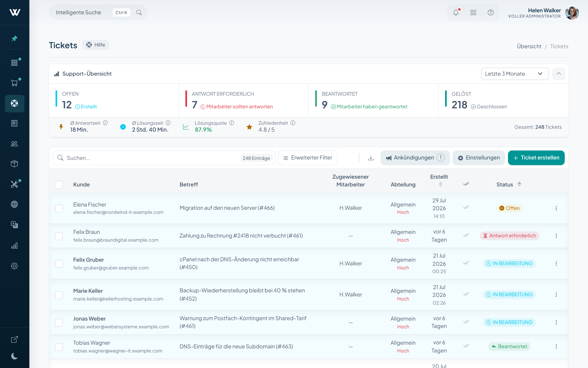
Task: Toggle dark mode moon icon
Action: coord(14,356)
